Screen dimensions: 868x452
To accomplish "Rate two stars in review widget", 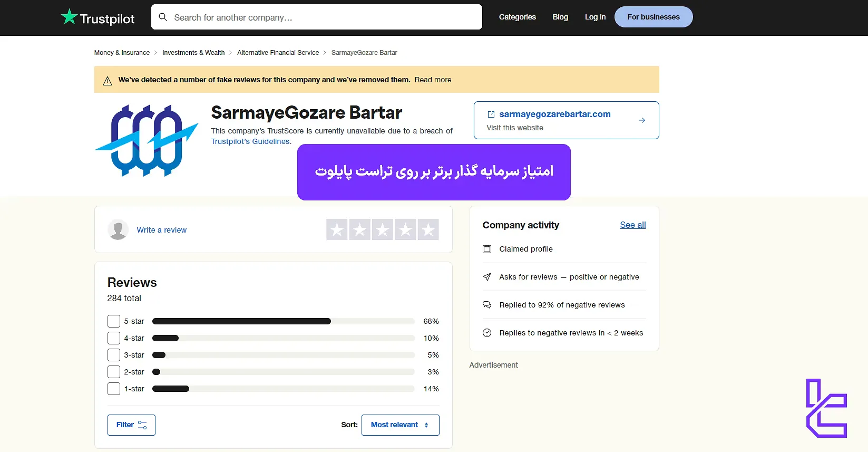I will pos(359,229).
